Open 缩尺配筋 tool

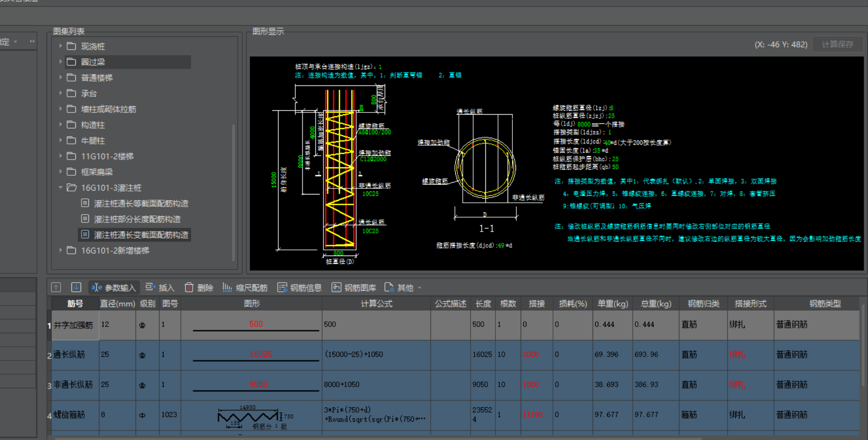tap(245, 287)
